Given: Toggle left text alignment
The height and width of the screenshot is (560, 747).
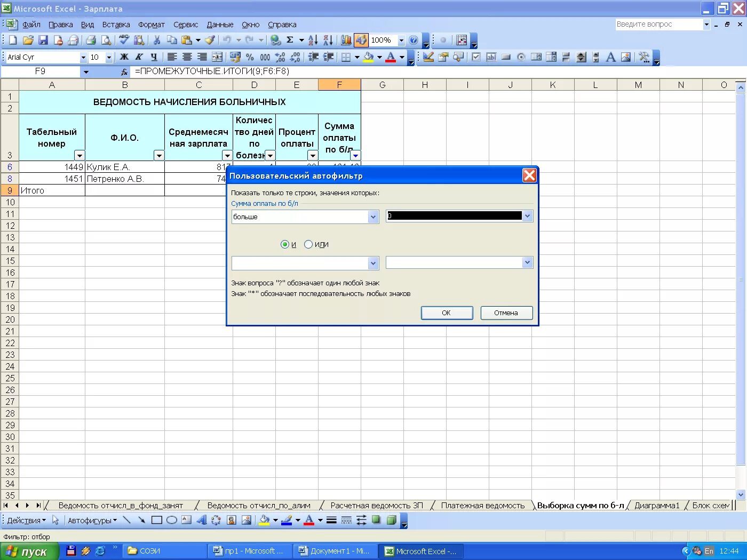Looking at the screenshot, I should pyautogui.click(x=172, y=57).
